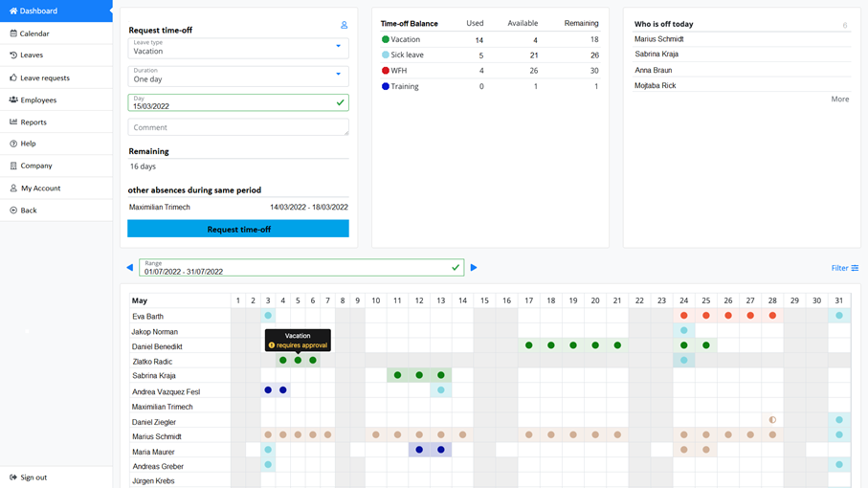Open the Duration dropdown
868x488 pixels.
(338, 74)
